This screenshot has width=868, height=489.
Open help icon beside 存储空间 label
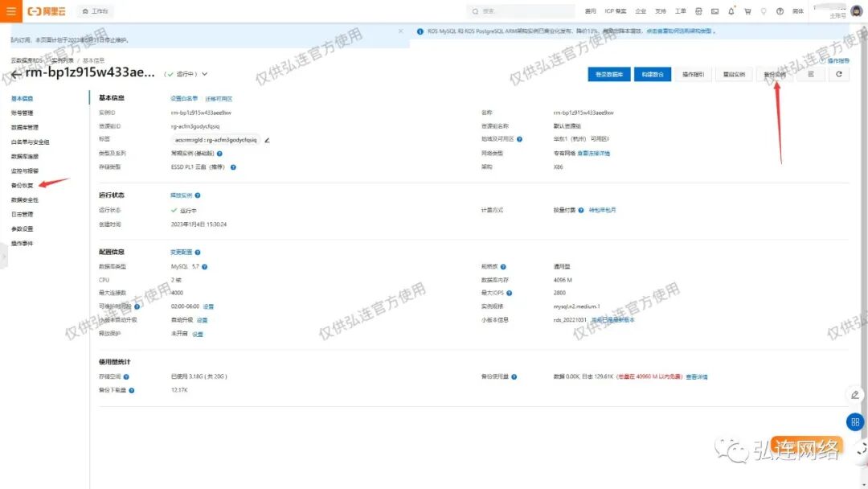[x=126, y=377]
